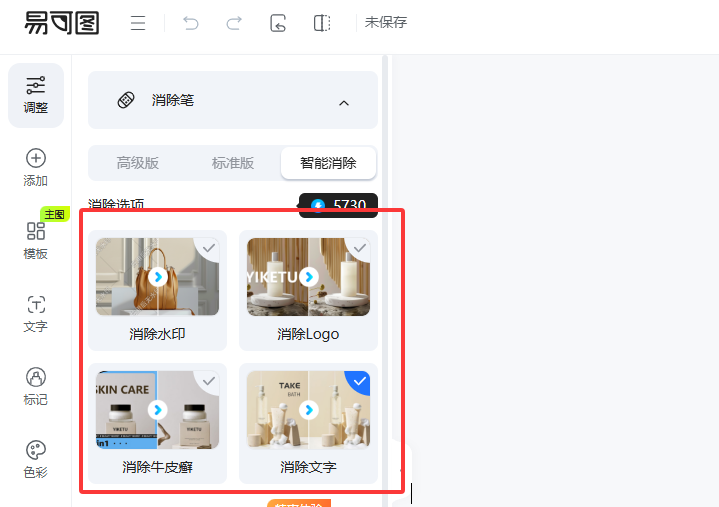The image size is (719, 507).
Task: Switch to the 高级版 tab
Action: click(x=138, y=163)
